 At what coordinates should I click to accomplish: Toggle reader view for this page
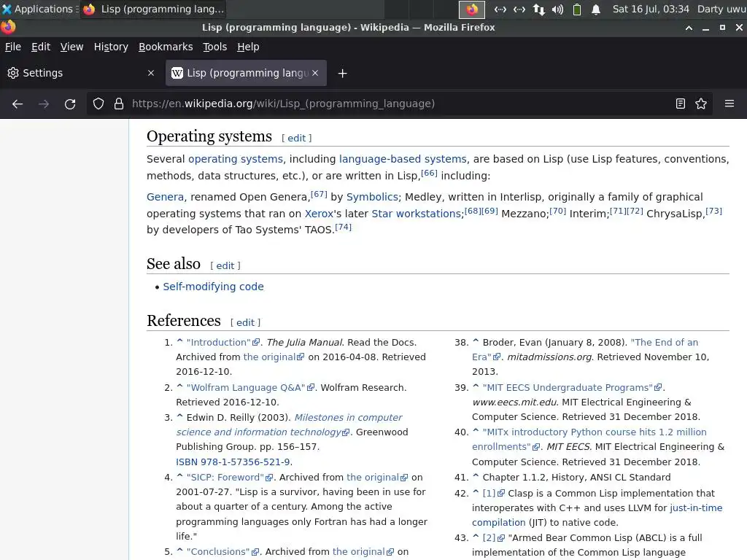[681, 104]
